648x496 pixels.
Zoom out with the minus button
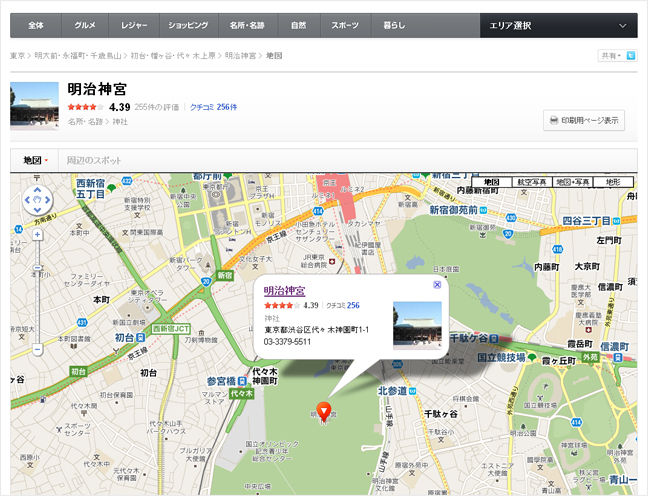pyautogui.click(x=37, y=350)
